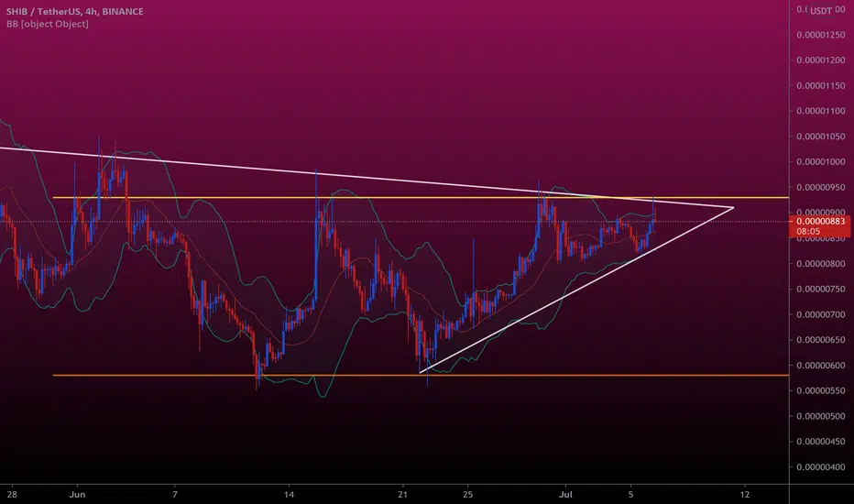Select the ascending white trendline
Image resolution: width=854 pixels, height=504 pixels.
[577, 290]
